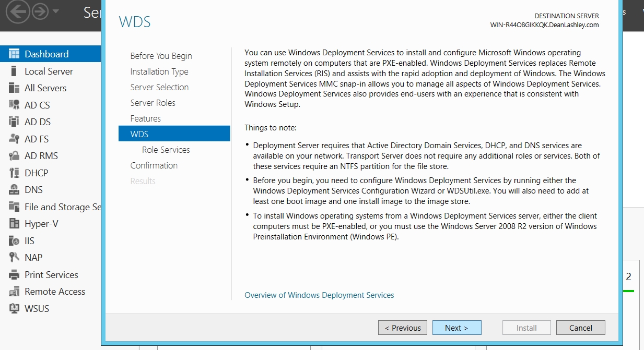Open the Print Services icon
Image resolution: width=644 pixels, height=350 pixels.
point(14,275)
